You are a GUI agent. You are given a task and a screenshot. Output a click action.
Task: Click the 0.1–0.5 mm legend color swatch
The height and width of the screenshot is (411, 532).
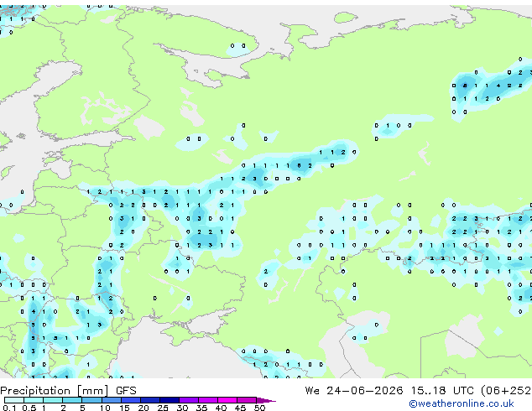tap(14, 400)
